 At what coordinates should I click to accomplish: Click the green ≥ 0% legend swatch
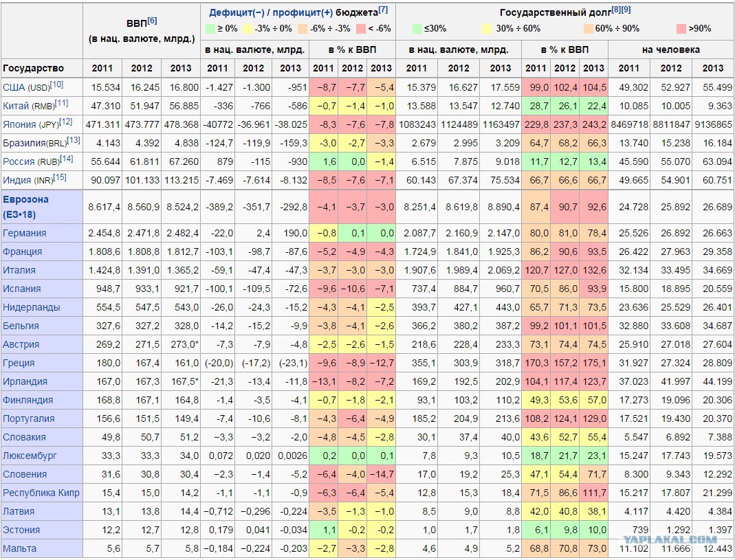pyautogui.click(x=210, y=29)
